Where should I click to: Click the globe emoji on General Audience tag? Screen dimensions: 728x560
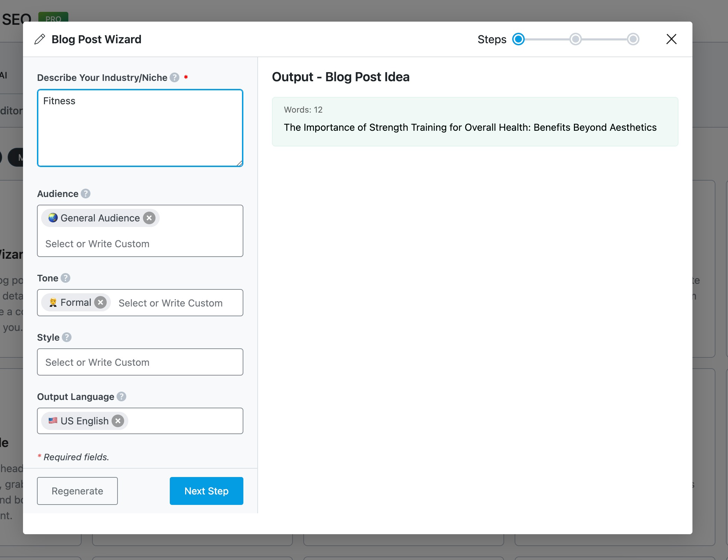[x=53, y=218]
